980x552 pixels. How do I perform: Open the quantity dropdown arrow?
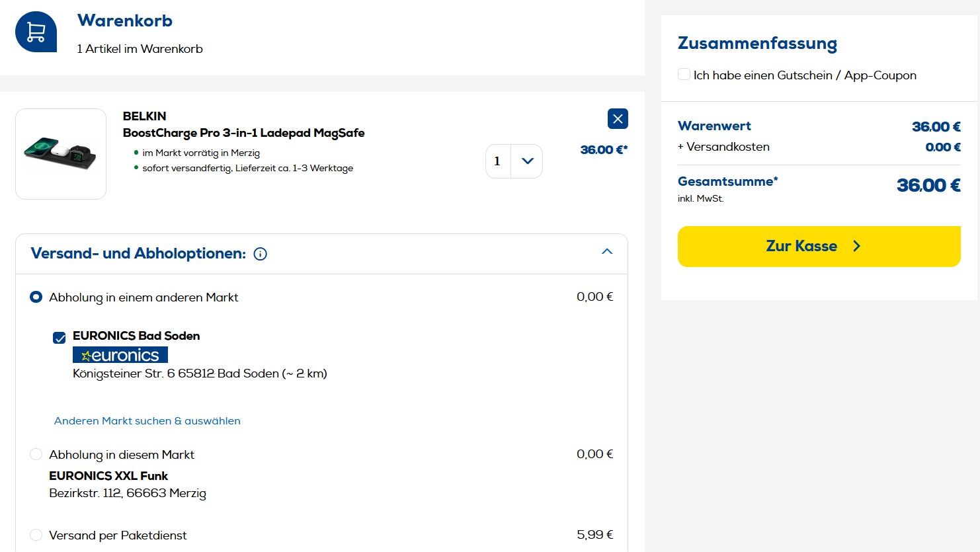click(x=527, y=161)
